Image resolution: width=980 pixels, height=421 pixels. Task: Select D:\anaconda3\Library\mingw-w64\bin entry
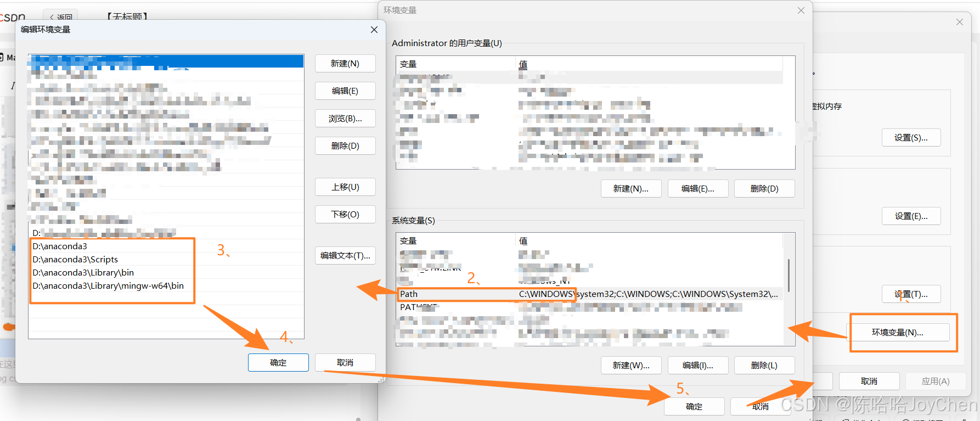(166, 285)
